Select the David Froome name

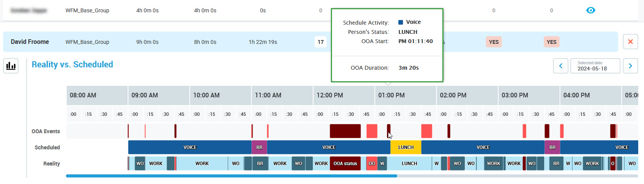click(x=30, y=42)
